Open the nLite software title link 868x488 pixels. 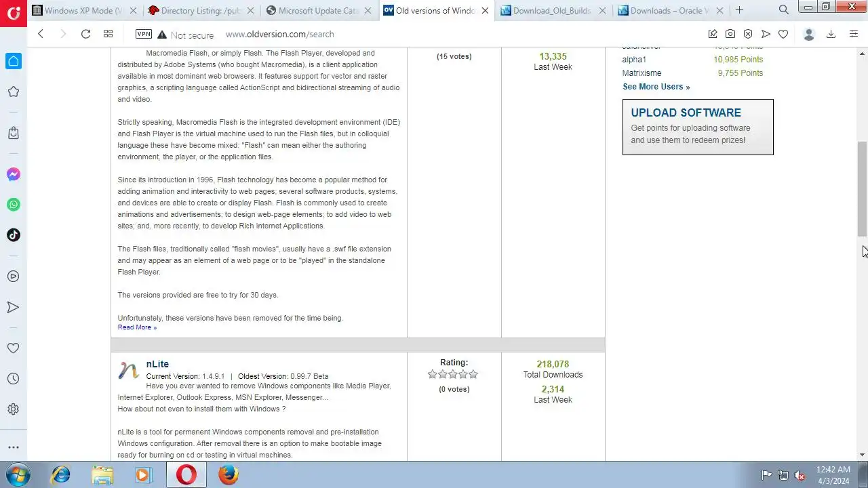[x=157, y=364]
